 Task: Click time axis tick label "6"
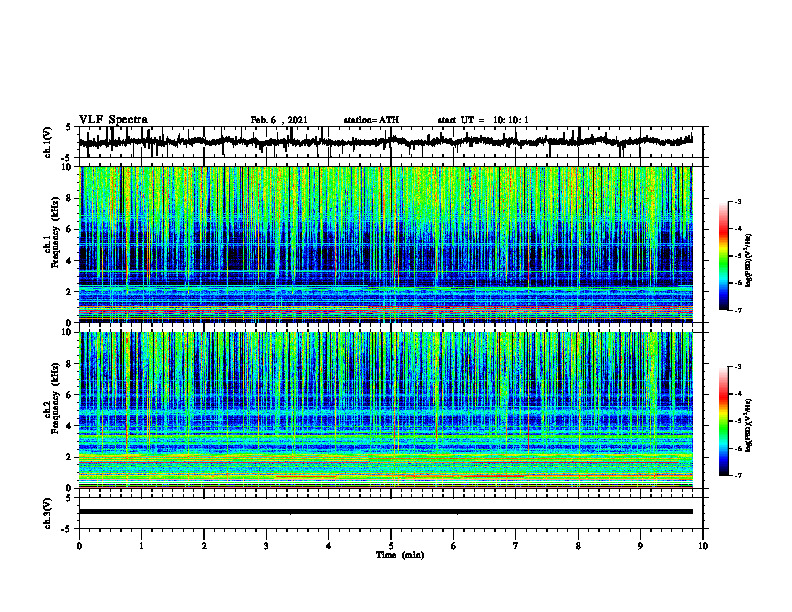454,546
